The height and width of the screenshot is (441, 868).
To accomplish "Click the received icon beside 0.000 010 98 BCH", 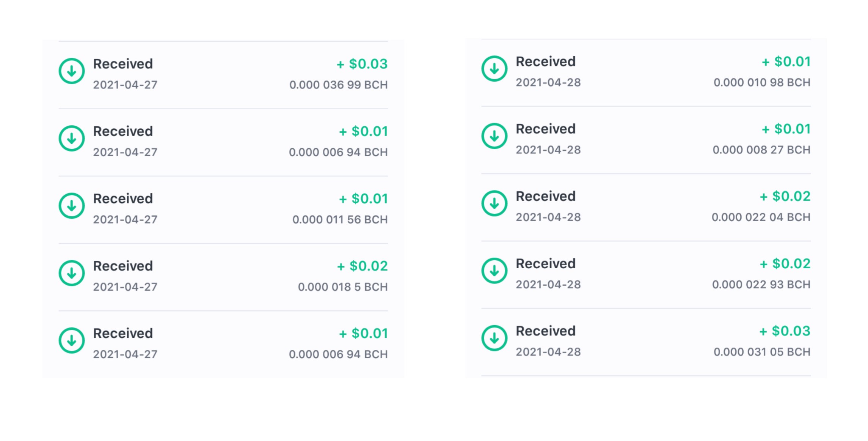I will [494, 69].
